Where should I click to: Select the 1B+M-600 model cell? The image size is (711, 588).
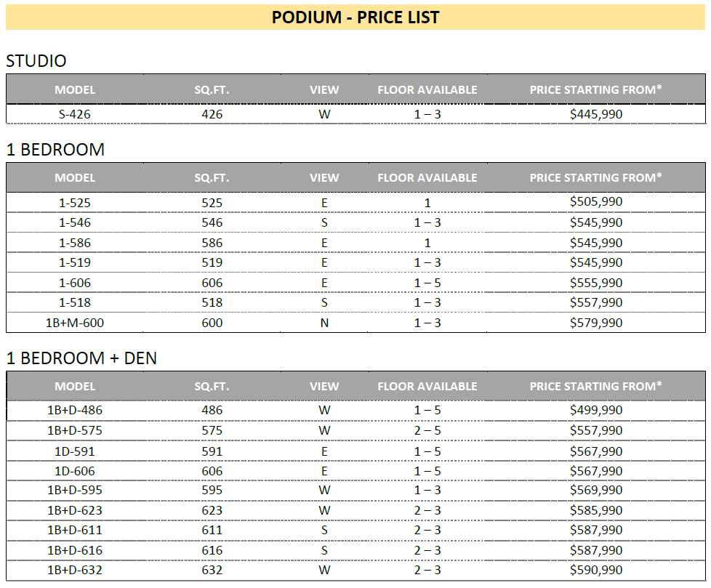(75, 323)
